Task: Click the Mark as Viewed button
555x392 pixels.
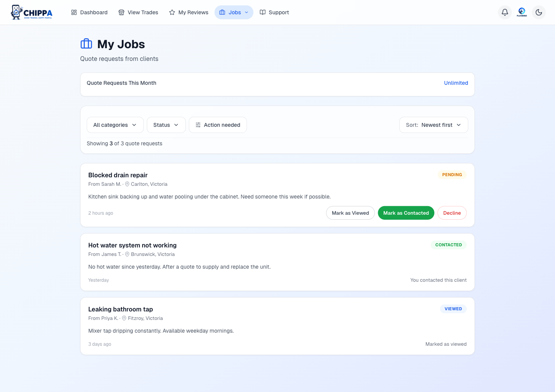Action: (350, 213)
